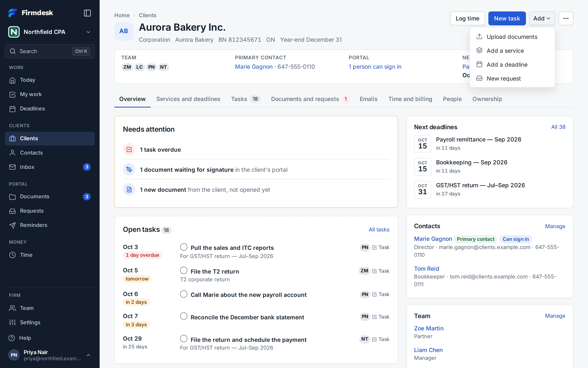Choose Add a service from menu
This screenshot has width=588, height=368.
(512, 51)
